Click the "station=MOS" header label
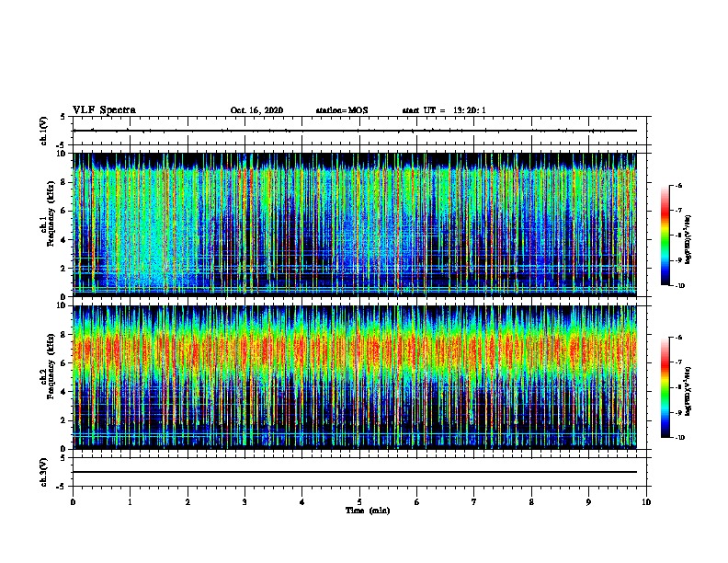 coord(342,110)
